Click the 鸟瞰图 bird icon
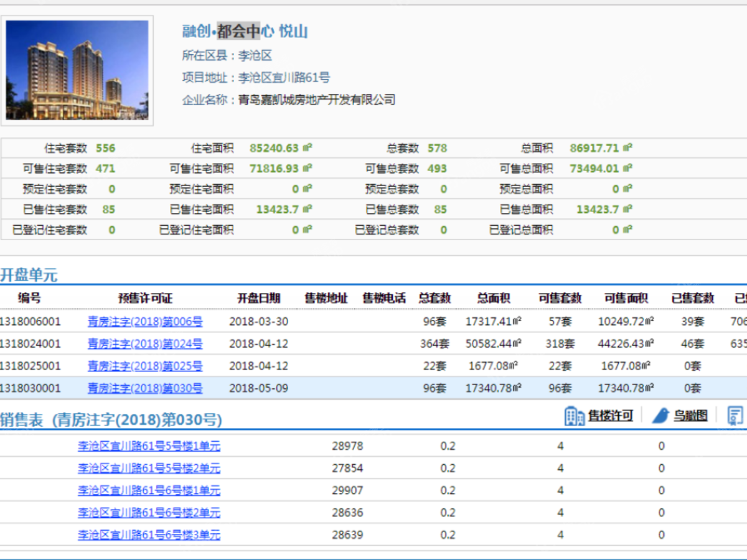This screenshot has width=747, height=560. (660, 416)
